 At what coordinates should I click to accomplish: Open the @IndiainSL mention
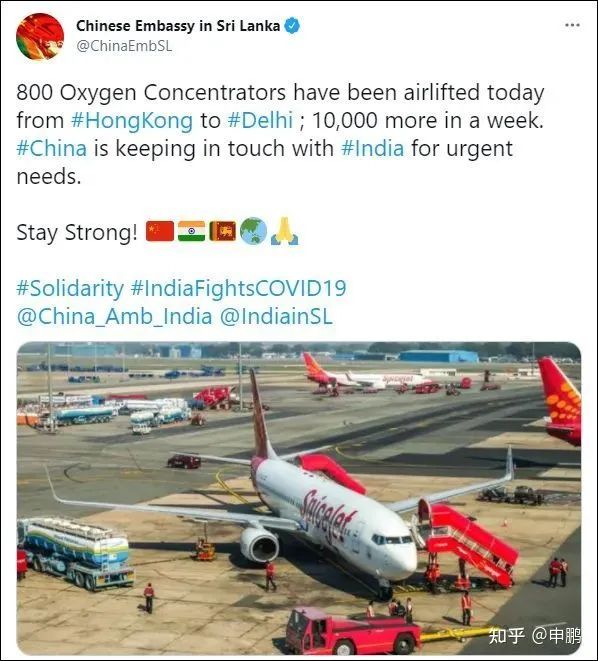point(276,317)
